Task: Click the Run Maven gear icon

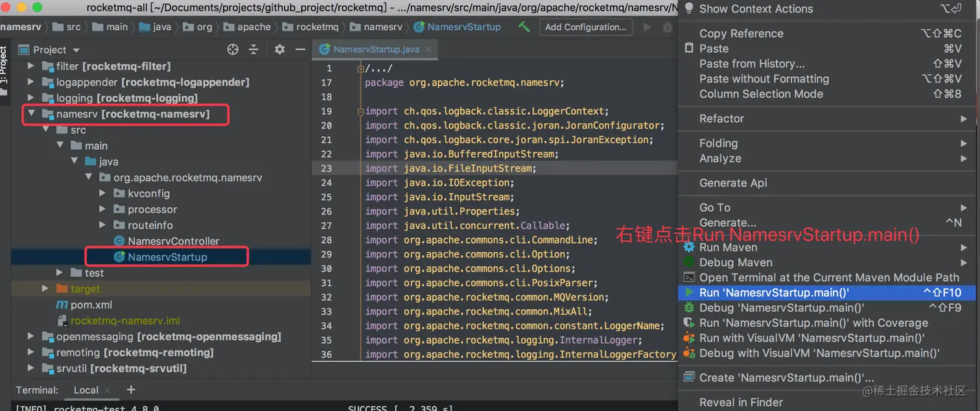Action: tap(689, 247)
